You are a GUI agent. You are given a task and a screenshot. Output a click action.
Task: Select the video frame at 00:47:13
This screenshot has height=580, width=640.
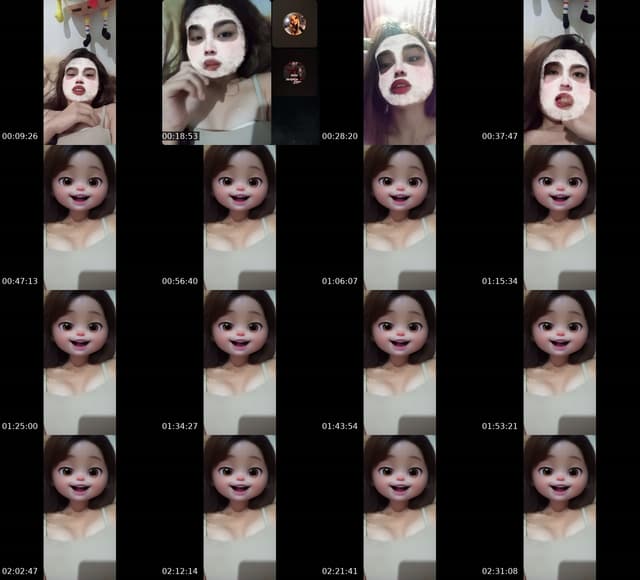pyautogui.click(x=80, y=217)
